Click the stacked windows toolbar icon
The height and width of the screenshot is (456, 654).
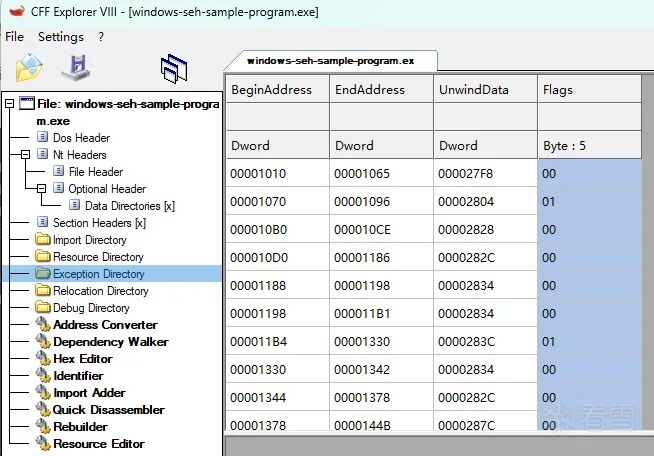(174, 68)
